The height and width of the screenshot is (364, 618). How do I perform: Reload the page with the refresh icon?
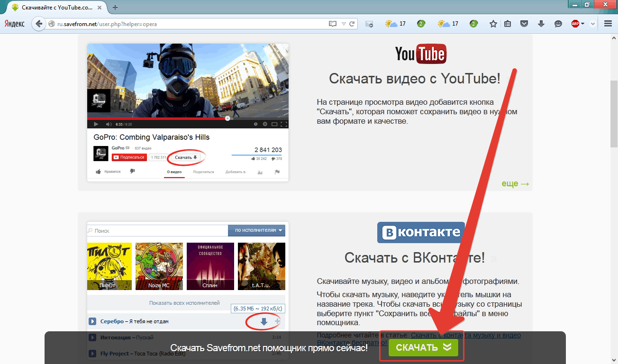[x=352, y=24]
